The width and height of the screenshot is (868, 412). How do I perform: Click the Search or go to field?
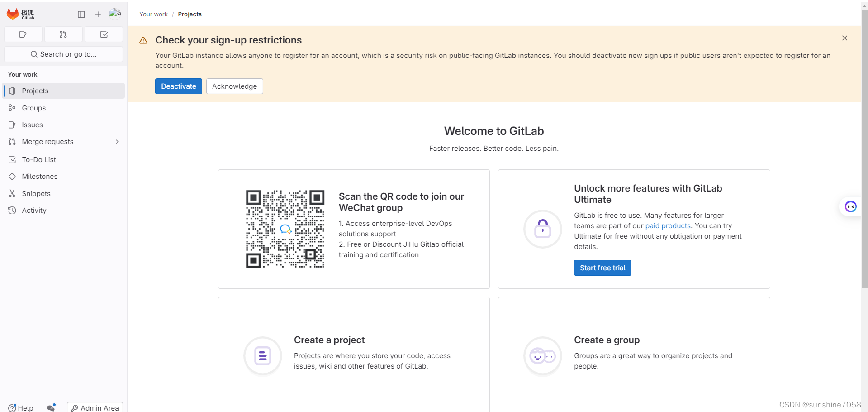(63, 54)
